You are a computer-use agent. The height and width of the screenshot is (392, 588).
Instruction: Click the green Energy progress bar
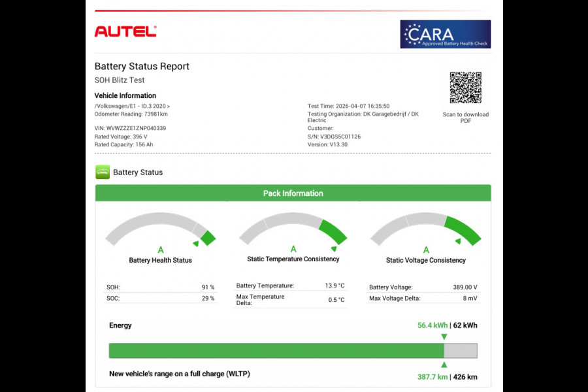pyautogui.click(x=274, y=350)
